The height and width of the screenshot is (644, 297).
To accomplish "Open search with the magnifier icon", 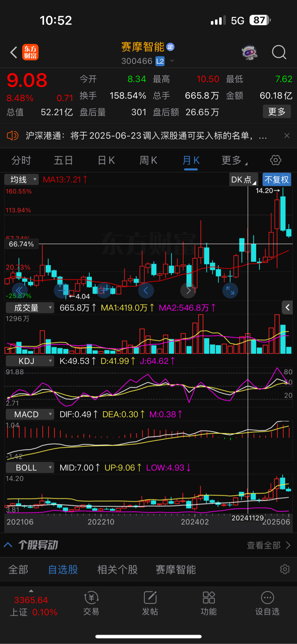I will (x=279, y=52).
